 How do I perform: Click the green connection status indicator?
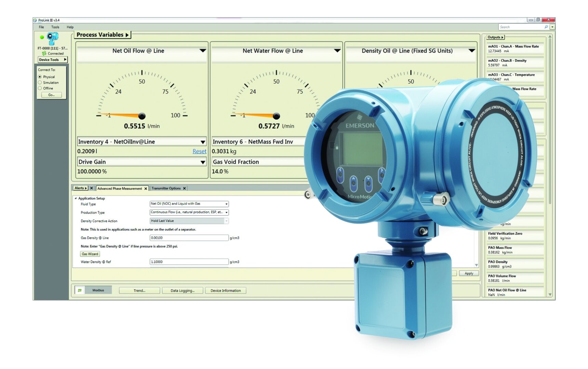[x=42, y=37]
